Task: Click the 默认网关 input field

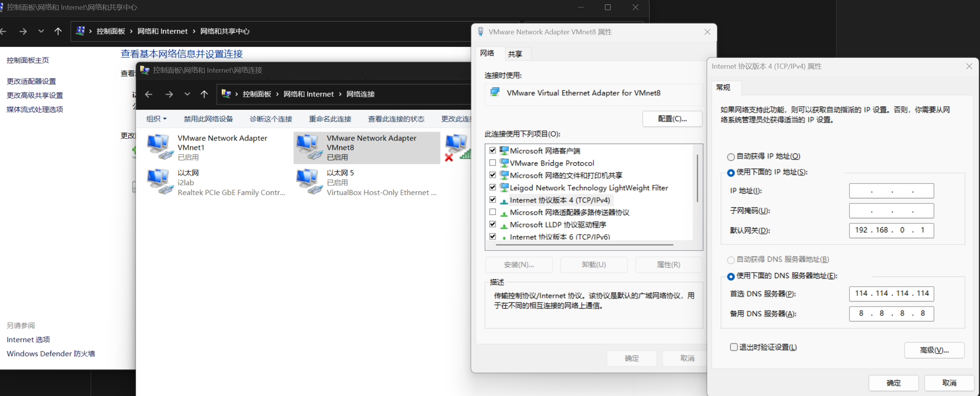Action: [892, 230]
